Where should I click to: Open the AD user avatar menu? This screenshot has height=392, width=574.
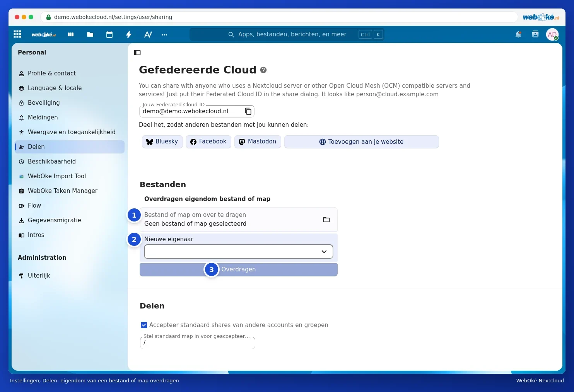pos(552,34)
